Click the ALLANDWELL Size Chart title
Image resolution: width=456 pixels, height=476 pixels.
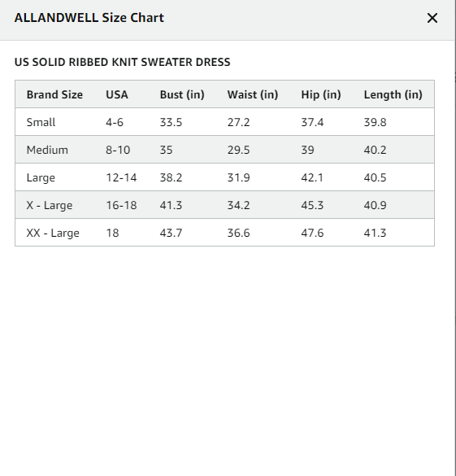pyautogui.click(x=89, y=18)
